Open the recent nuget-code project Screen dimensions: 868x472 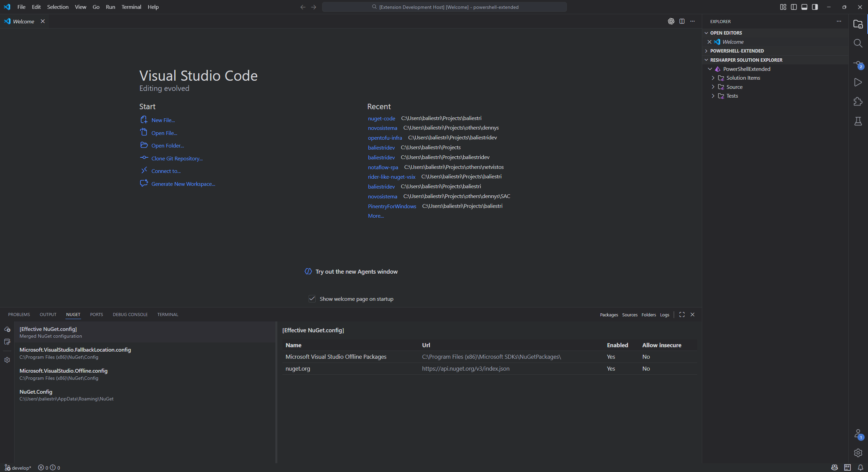pos(381,118)
